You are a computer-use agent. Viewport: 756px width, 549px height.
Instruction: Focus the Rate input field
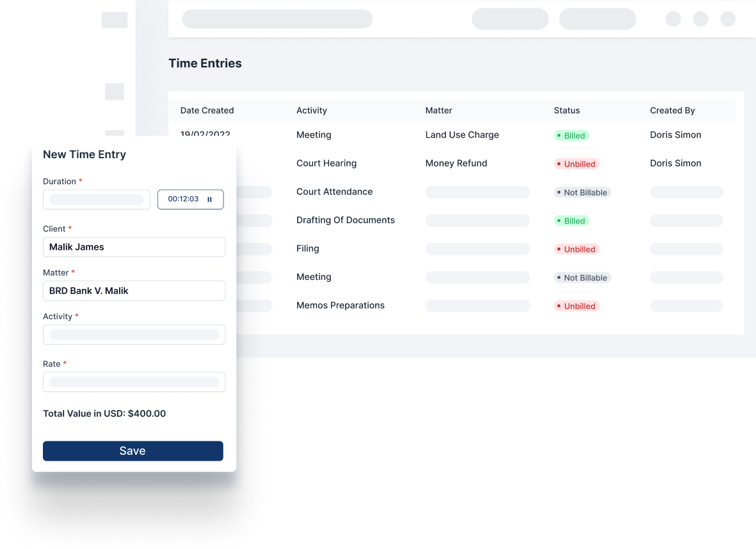[x=134, y=382]
